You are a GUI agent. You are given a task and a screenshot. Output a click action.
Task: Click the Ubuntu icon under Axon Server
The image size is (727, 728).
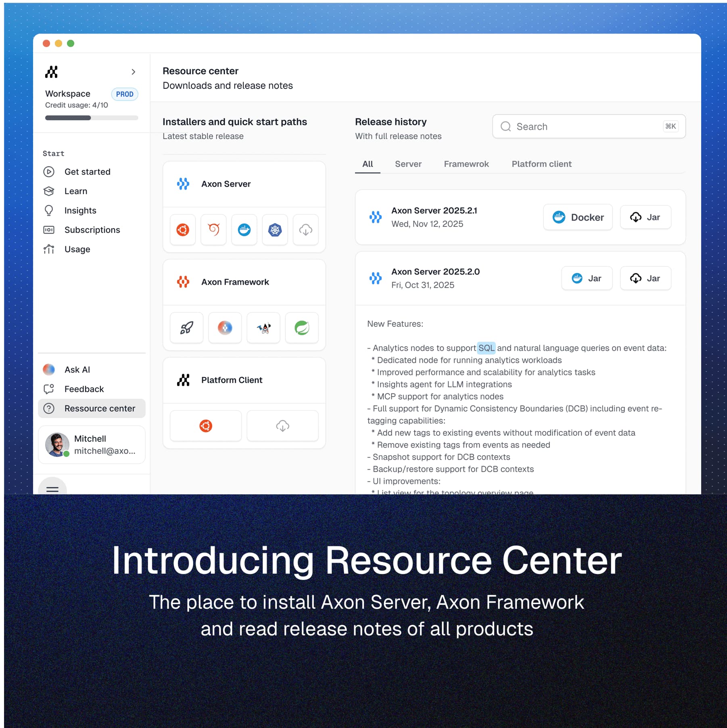[x=183, y=230]
